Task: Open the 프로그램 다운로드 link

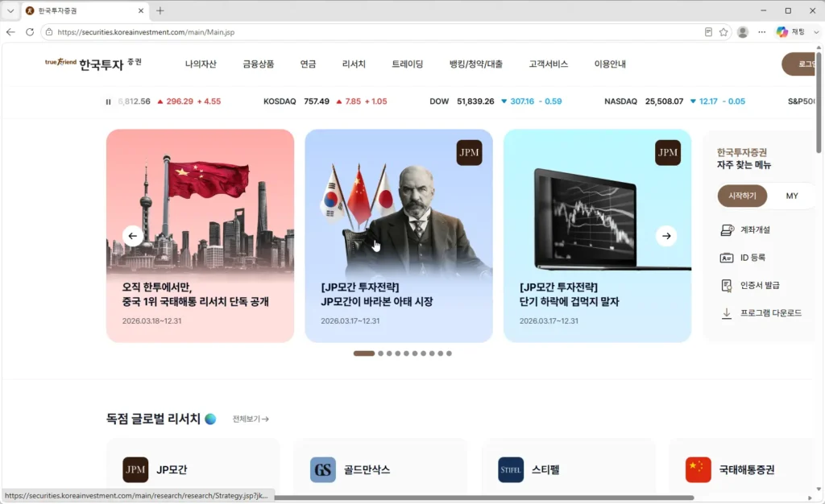Action: [771, 313]
